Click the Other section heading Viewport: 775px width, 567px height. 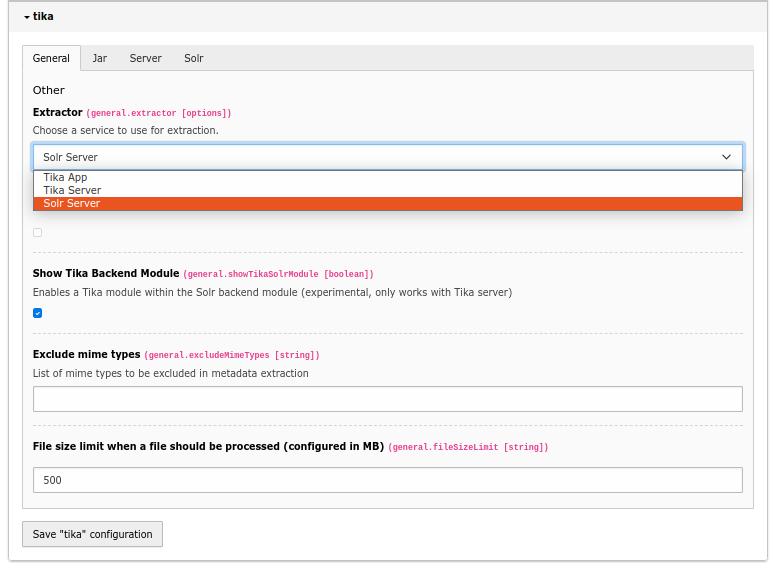[48, 90]
